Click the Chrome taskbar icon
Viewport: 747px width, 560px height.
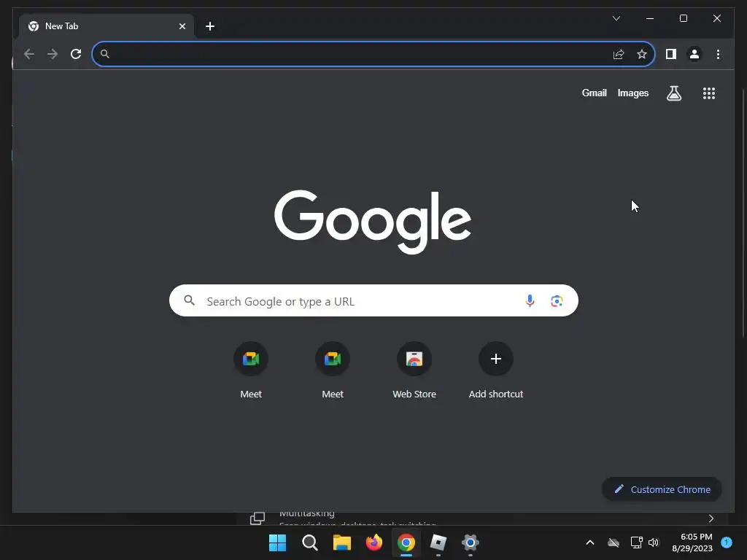click(406, 542)
